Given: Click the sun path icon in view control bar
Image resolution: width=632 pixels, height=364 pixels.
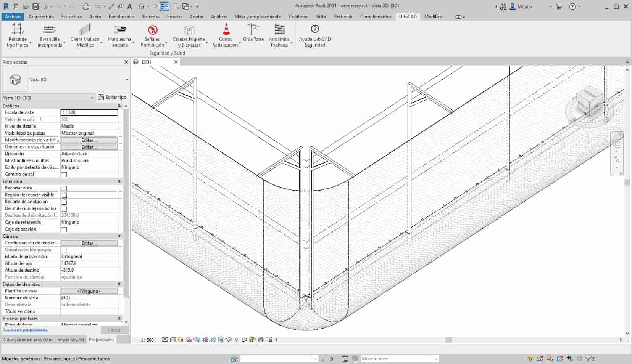Looking at the screenshot, I should pyautogui.click(x=181, y=340).
